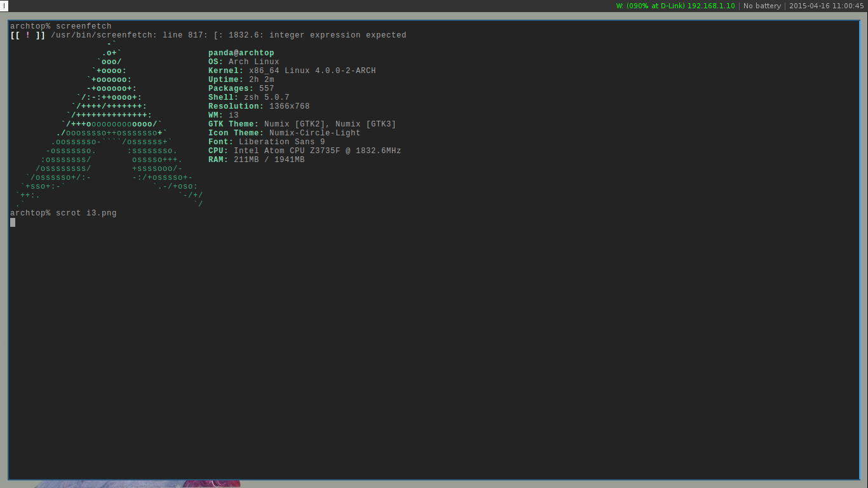Click the Resolution: 1366x768 line

click(x=259, y=106)
